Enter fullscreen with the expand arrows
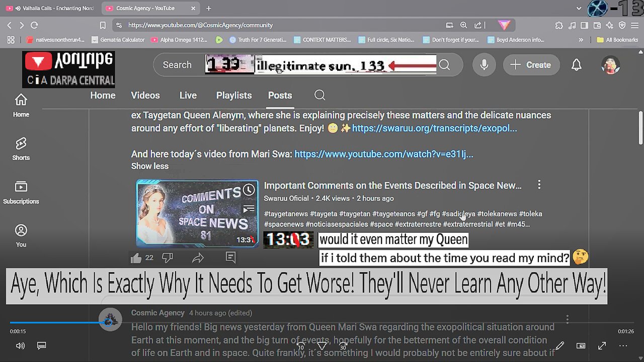This screenshot has width=644, height=362. 602,346
